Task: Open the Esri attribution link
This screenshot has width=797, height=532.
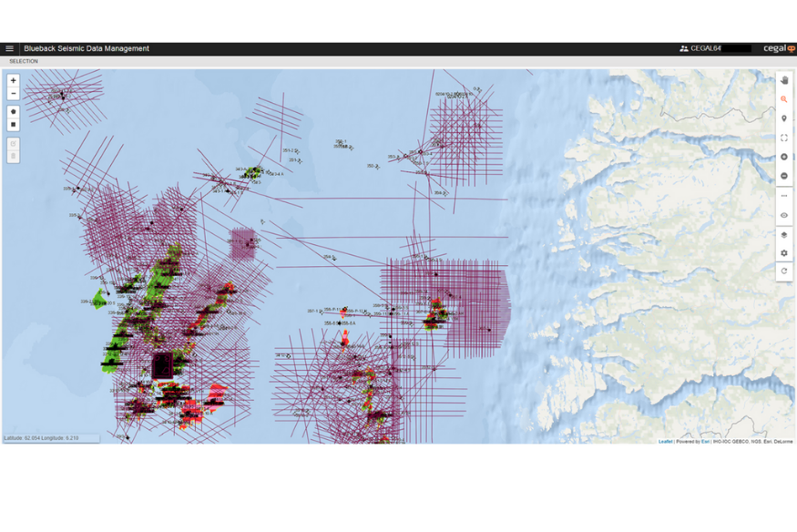Action: pyautogui.click(x=706, y=442)
